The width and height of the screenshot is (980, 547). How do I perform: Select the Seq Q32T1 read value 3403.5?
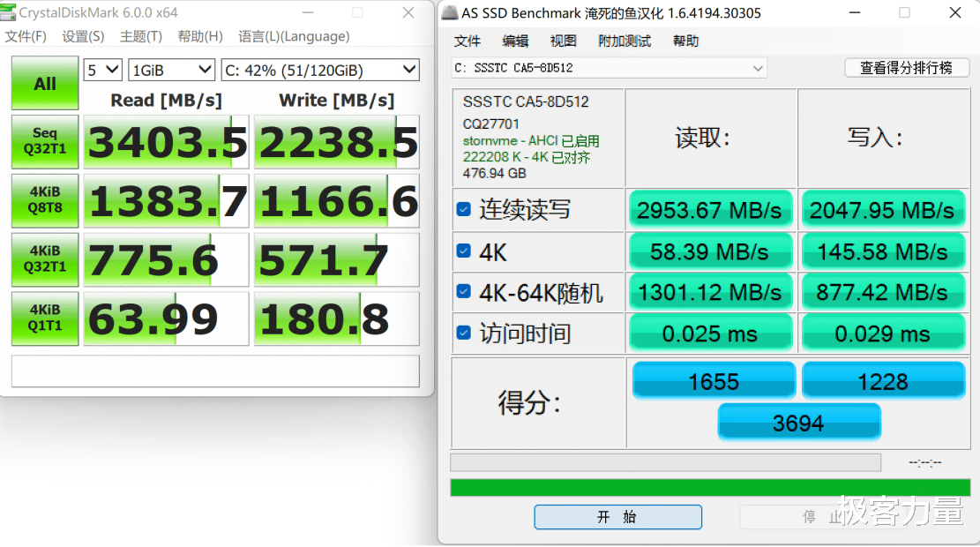166,142
